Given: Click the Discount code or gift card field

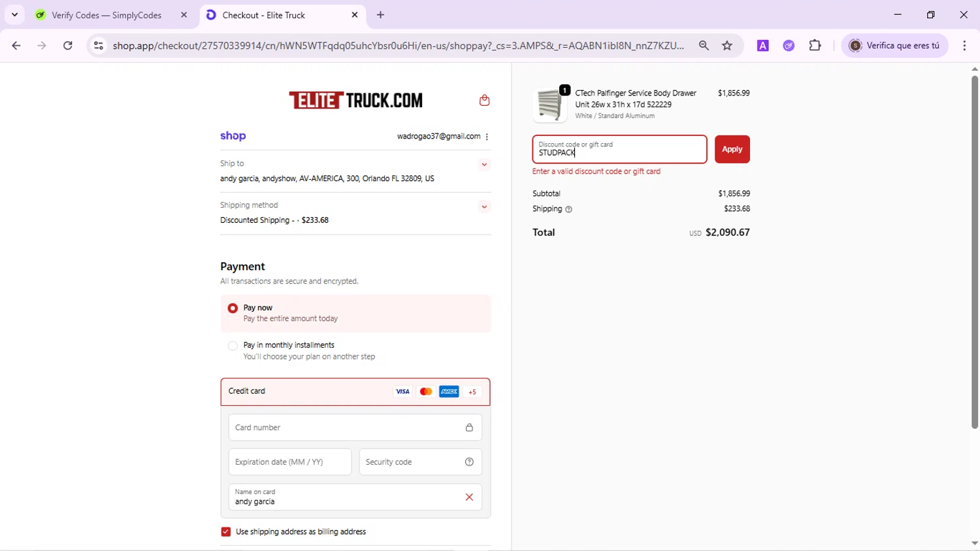Looking at the screenshot, I should [x=619, y=149].
